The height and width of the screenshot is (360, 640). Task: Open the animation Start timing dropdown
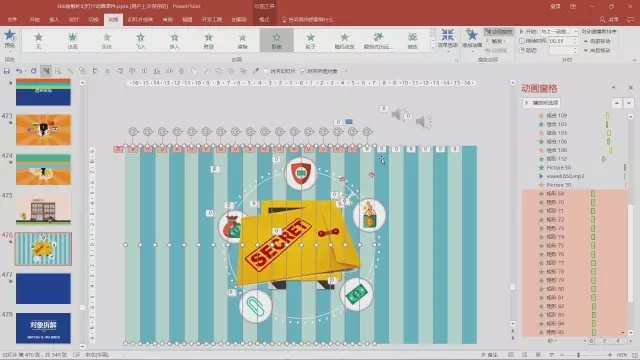(x=559, y=31)
